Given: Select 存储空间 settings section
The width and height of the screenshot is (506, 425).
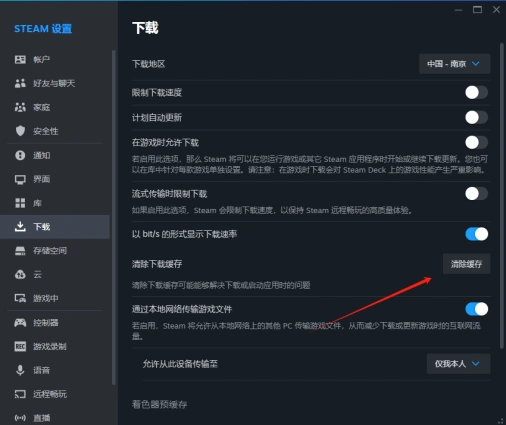Looking at the screenshot, I should point(55,251).
